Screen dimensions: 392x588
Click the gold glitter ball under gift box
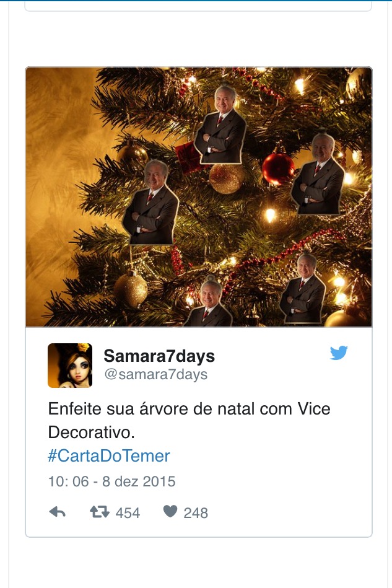click(x=227, y=179)
